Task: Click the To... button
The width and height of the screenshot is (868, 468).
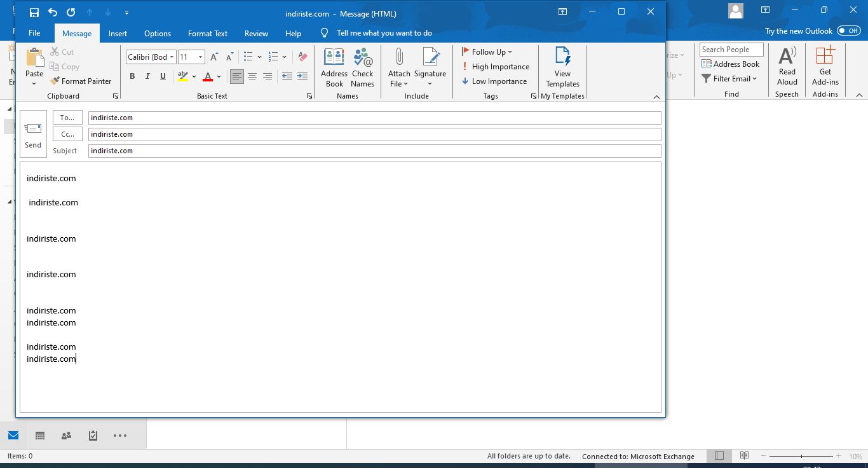Action: pos(67,118)
